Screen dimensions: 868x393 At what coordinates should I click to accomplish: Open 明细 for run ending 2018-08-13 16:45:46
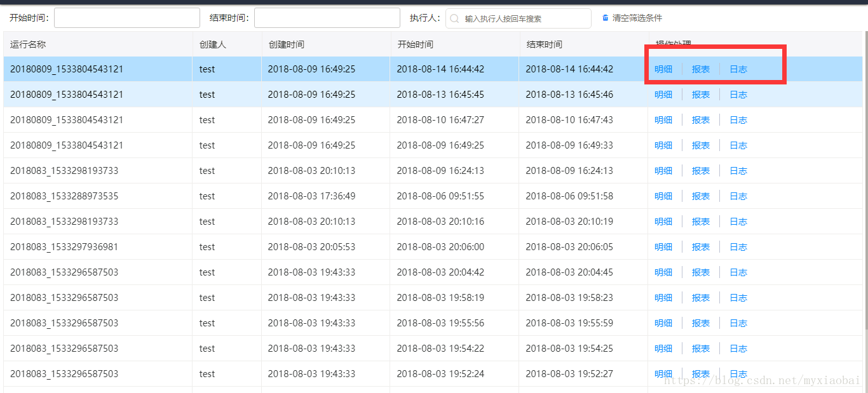[x=663, y=95]
